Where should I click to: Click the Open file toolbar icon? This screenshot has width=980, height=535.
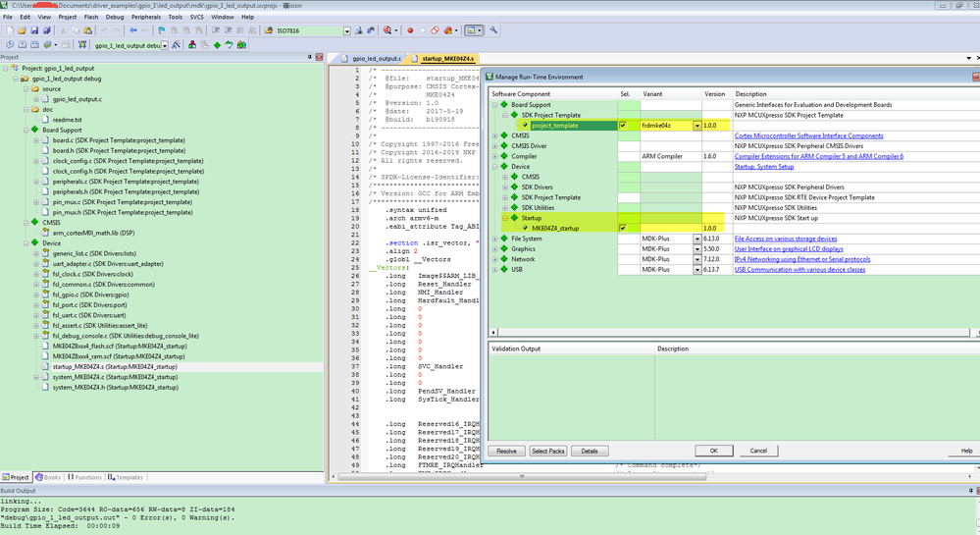pos(21,31)
